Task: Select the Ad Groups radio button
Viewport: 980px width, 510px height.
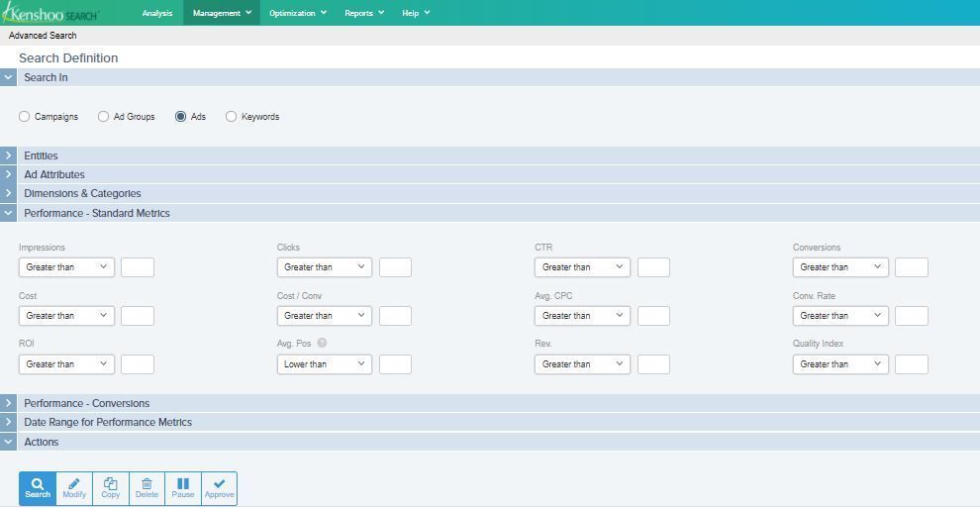Action: click(x=103, y=116)
